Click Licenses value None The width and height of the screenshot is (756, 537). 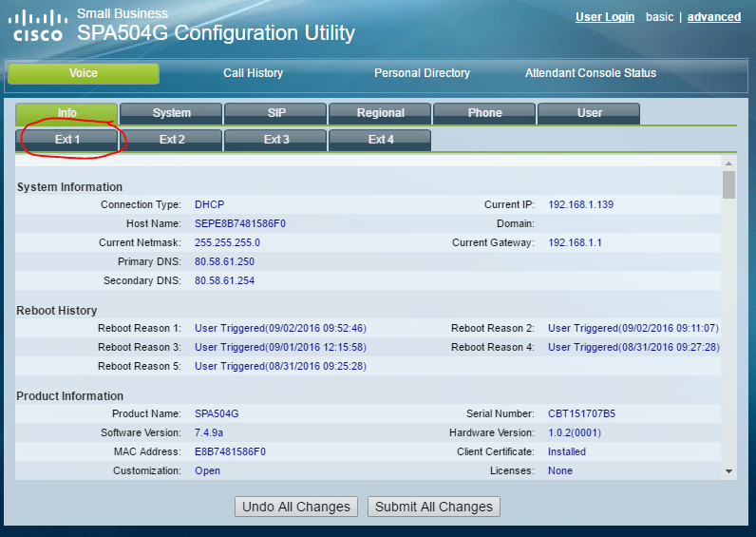click(559, 470)
